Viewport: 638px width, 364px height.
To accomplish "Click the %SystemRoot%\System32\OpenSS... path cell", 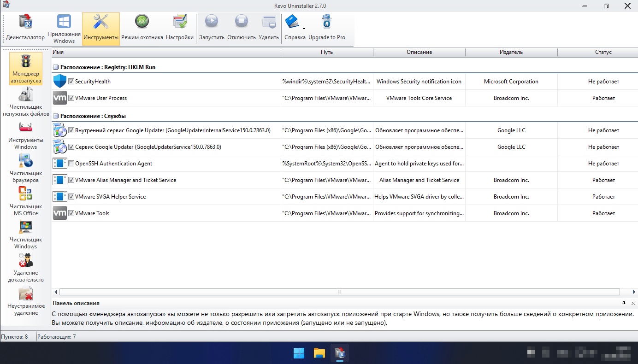I will coord(327,164).
